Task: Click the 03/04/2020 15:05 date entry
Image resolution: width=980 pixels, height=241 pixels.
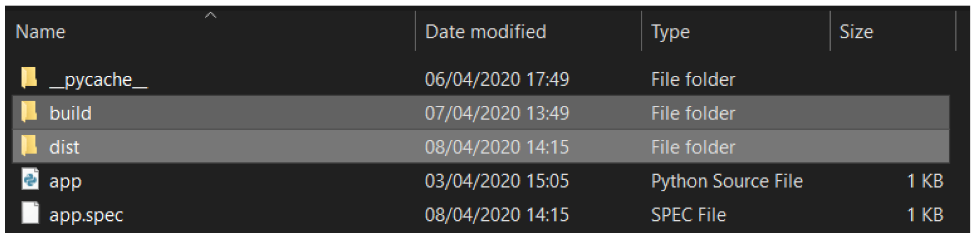Action: pos(497,182)
